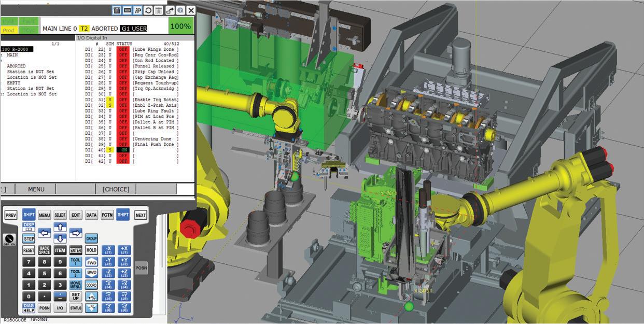
Task: Click the MOVE MENU key
Action: [x=76, y=285]
